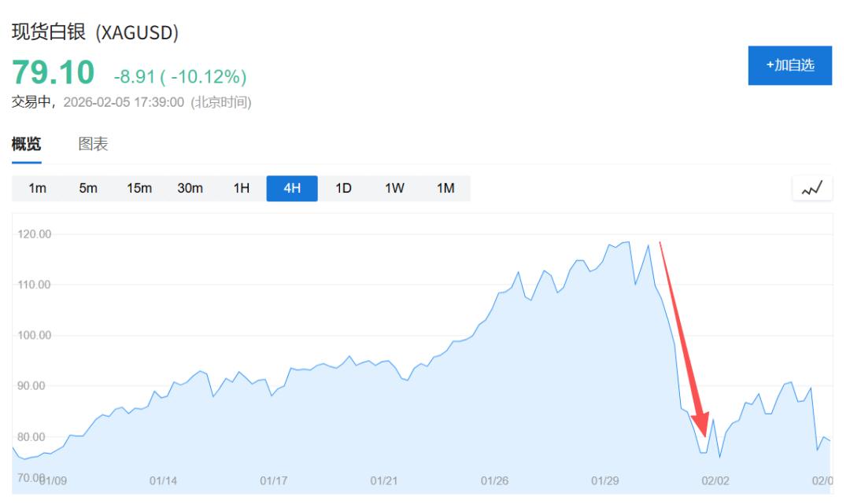Click the -10.12% price change text
The width and height of the screenshot is (850, 504).
tap(208, 77)
